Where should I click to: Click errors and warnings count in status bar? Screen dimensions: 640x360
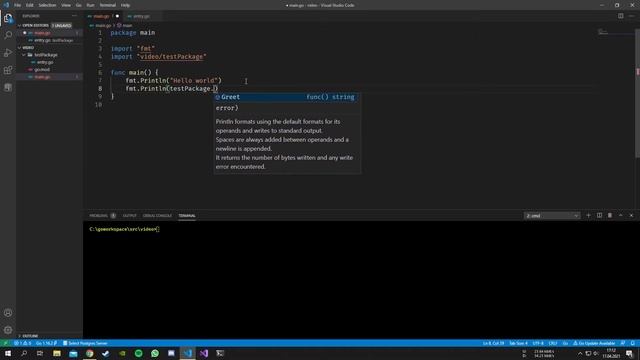point(22,343)
